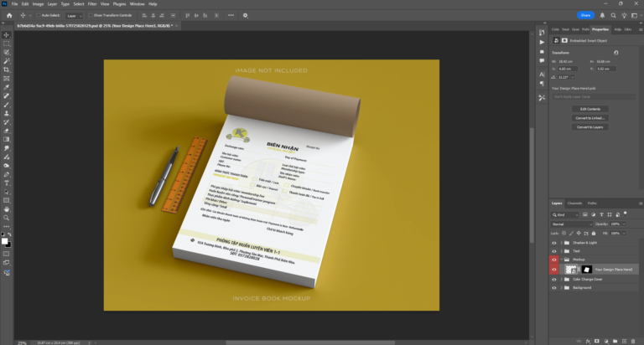
Task: Click the Home icon in options bar
Action: point(9,15)
